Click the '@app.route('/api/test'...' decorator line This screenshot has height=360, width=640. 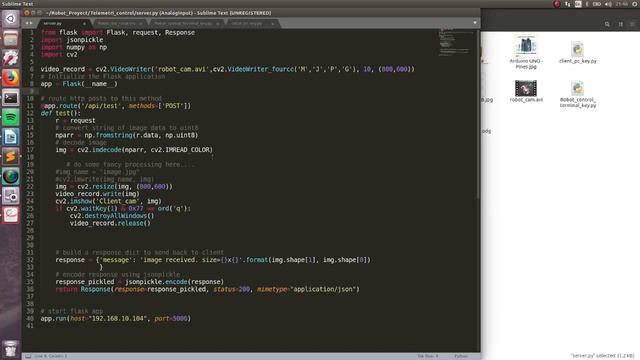click(x=116, y=106)
